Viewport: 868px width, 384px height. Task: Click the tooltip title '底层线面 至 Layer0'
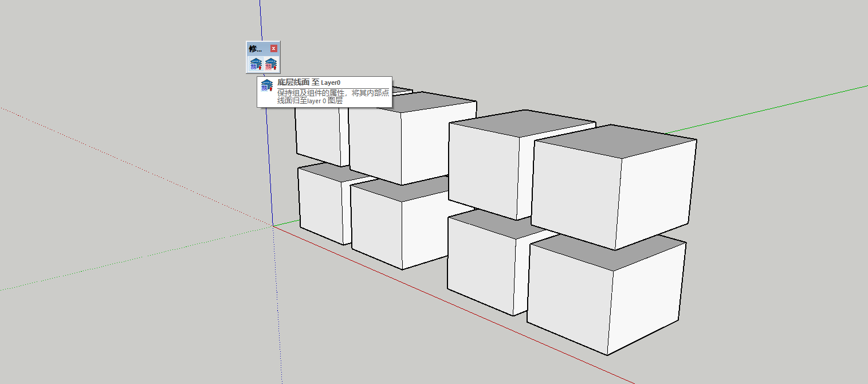[309, 83]
